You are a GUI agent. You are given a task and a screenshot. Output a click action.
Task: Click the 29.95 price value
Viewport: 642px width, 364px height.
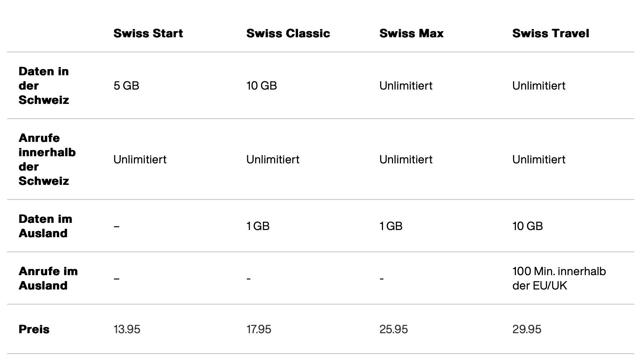(527, 329)
